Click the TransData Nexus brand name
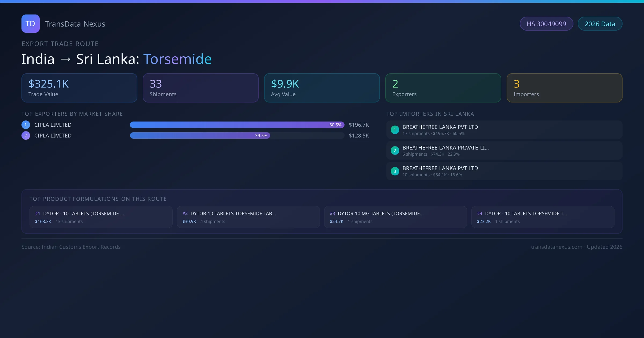Viewport: 644px width, 338px height. pyautogui.click(x=75, y=24)
